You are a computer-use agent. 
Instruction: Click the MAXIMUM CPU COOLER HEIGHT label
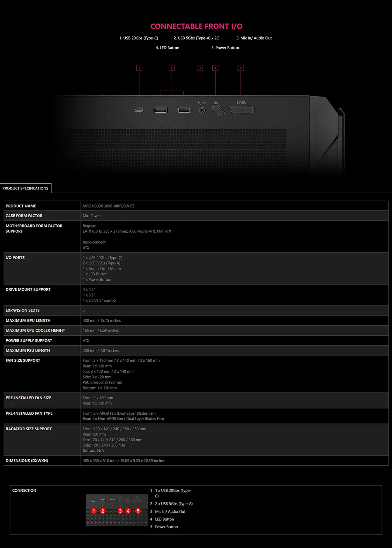[35, 330]
